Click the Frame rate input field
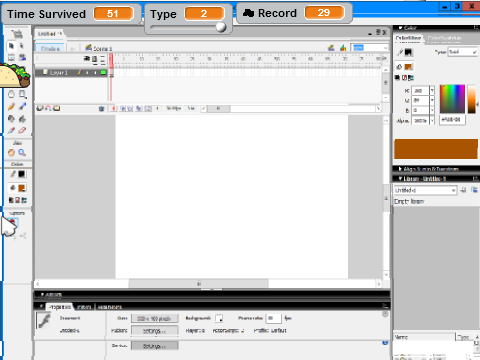The image size is (480, 360). tap(273, 318)
